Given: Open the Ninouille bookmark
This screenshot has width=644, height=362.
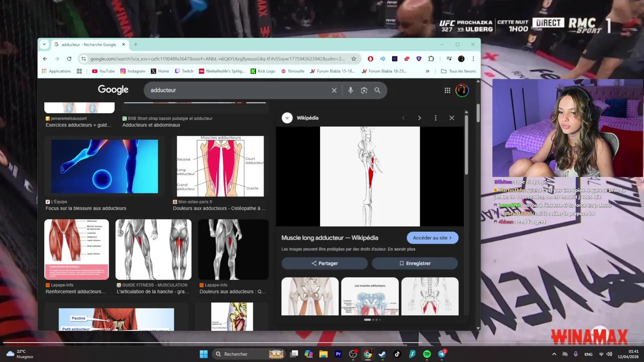Looking at the screenshot, I should pyautogui.click(x=293, y=71).
